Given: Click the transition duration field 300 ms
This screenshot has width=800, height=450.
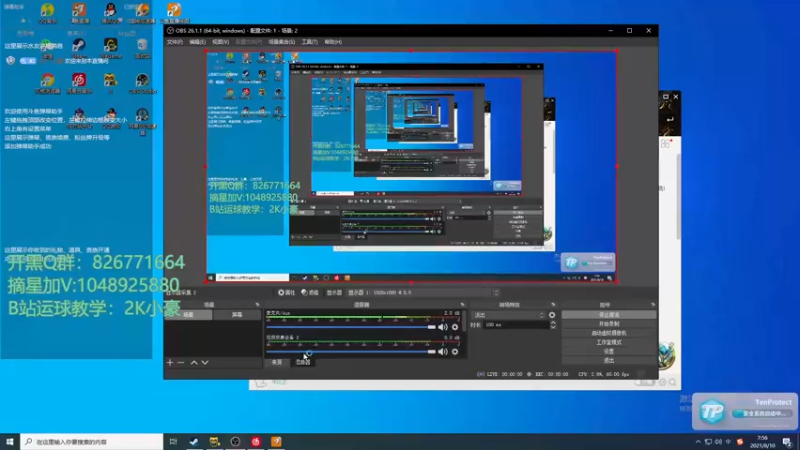Looking at the screenshot, I should point(516,324).
